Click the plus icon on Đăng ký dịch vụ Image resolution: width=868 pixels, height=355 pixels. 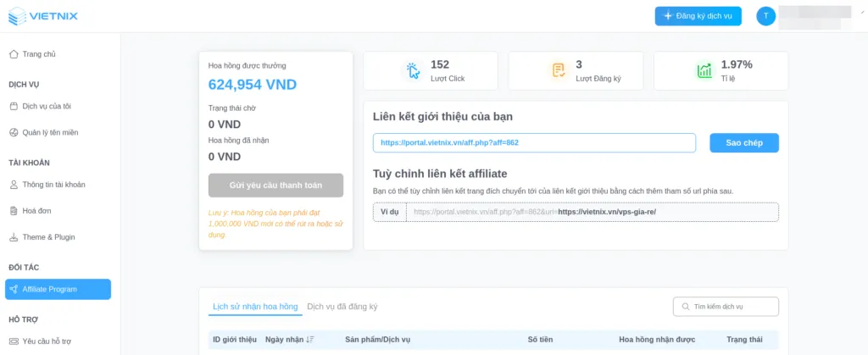coord(668,16)
